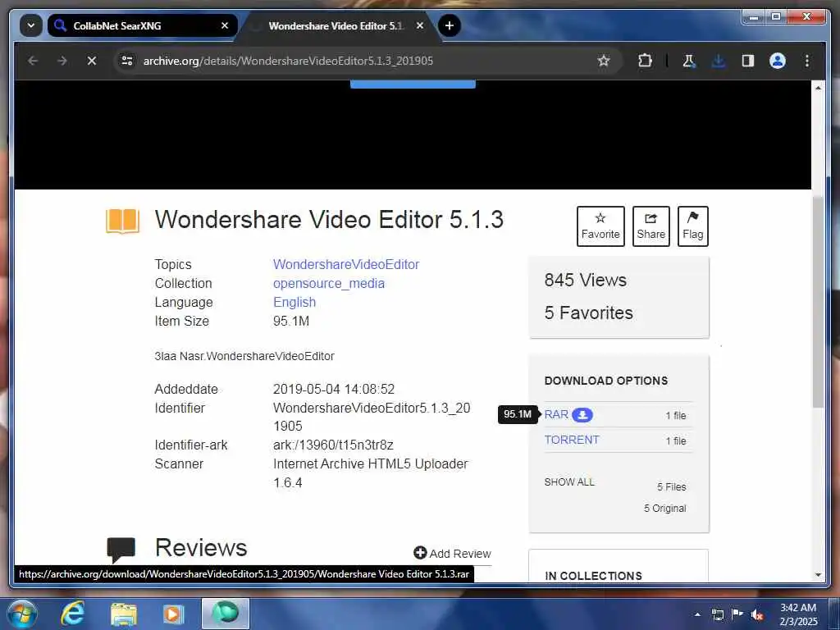840x630 pixels.
Task: Click Add Review link
Action: 452,554
